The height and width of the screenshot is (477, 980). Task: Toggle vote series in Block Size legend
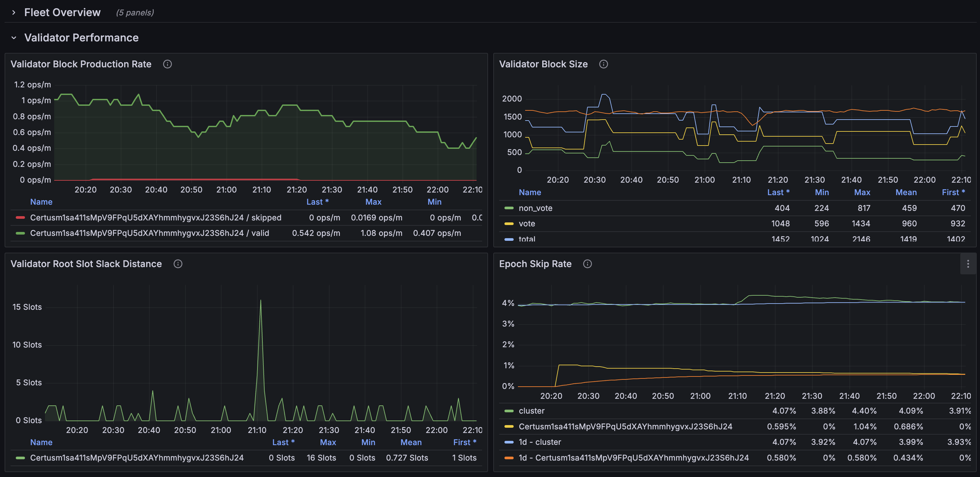tap(526, 224)
